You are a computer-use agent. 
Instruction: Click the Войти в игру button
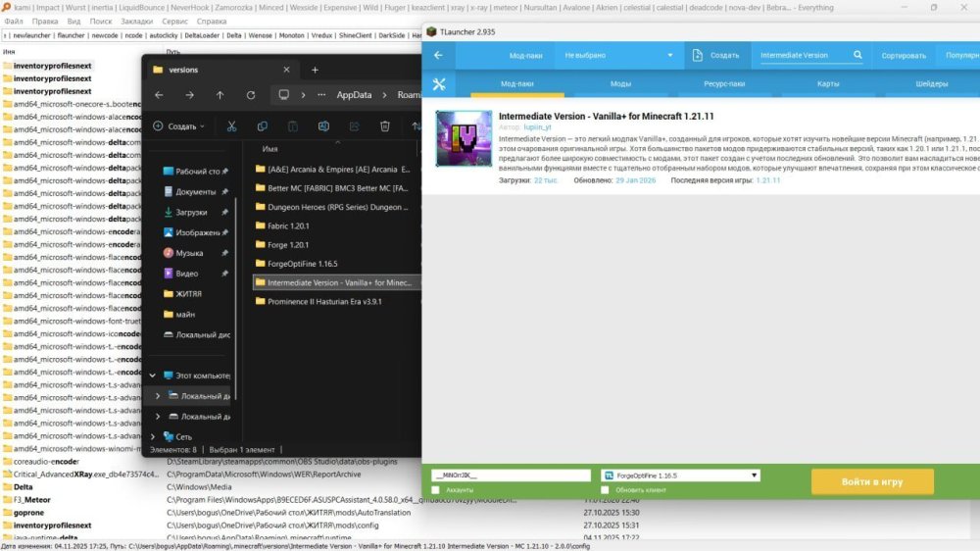click(x=872, y=481)
